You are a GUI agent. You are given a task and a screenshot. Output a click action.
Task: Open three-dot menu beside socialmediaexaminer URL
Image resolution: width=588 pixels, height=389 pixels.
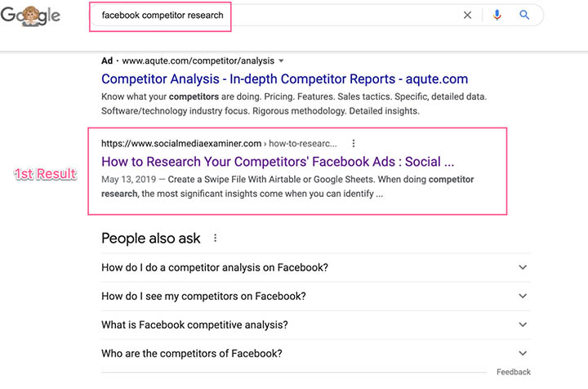coord(354,143)
